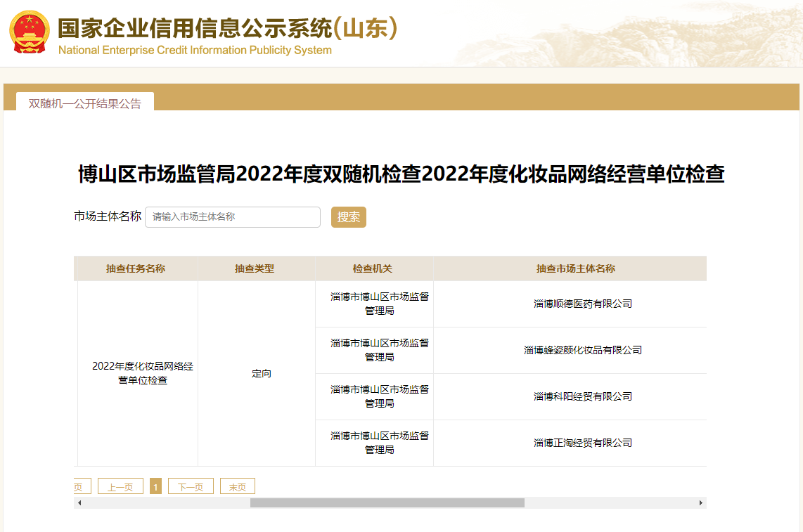This screenshot has height=532, width=803.
Task: Click the 搜索 button
Action: [x=348, y=217]
